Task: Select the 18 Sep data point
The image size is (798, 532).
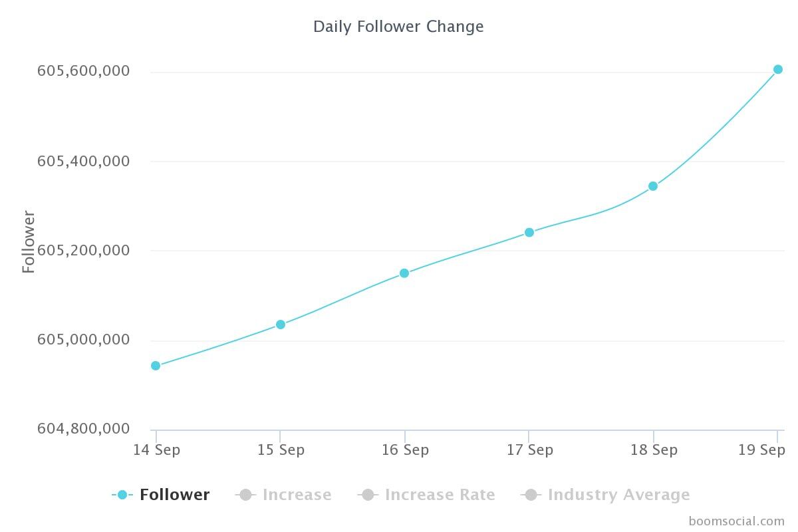Action: [x=653, y=186]
